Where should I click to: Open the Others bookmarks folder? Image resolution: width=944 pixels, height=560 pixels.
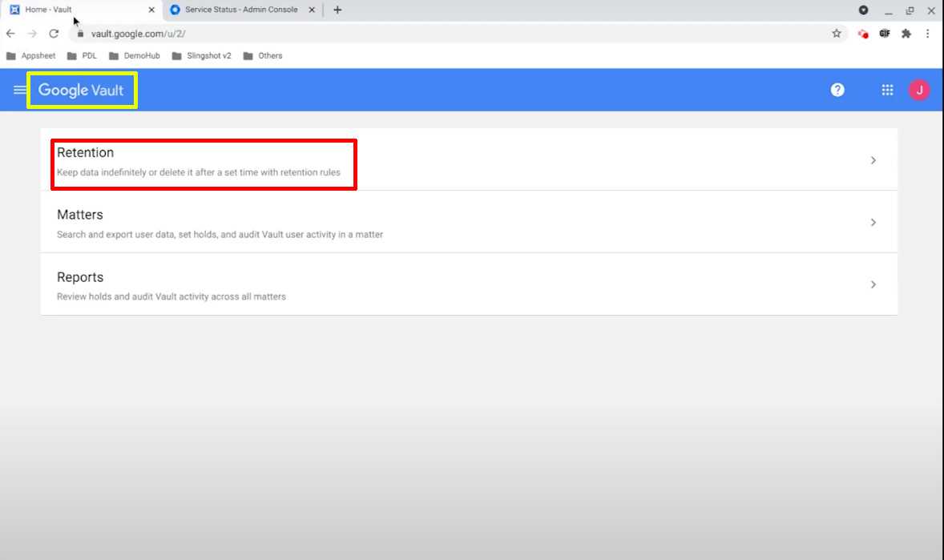[x=263, y=56]
